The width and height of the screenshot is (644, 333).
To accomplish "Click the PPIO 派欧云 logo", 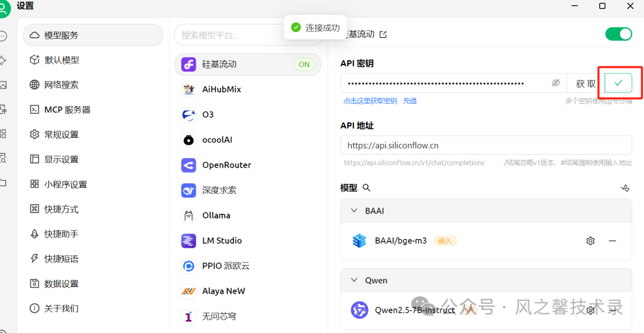I will pyautogui.click(x=188, y=266).
